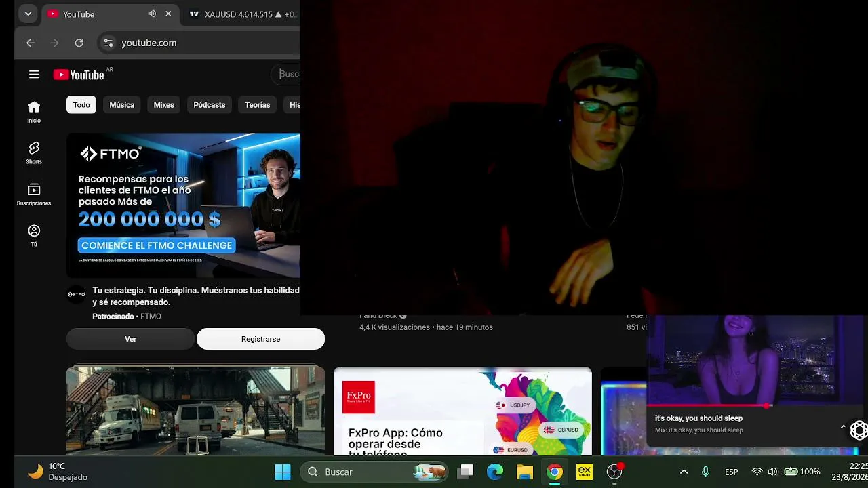Open the site information icon beside youtube.com
The image size is (868, 488).
pyautogui.click(x=108, y=43)
